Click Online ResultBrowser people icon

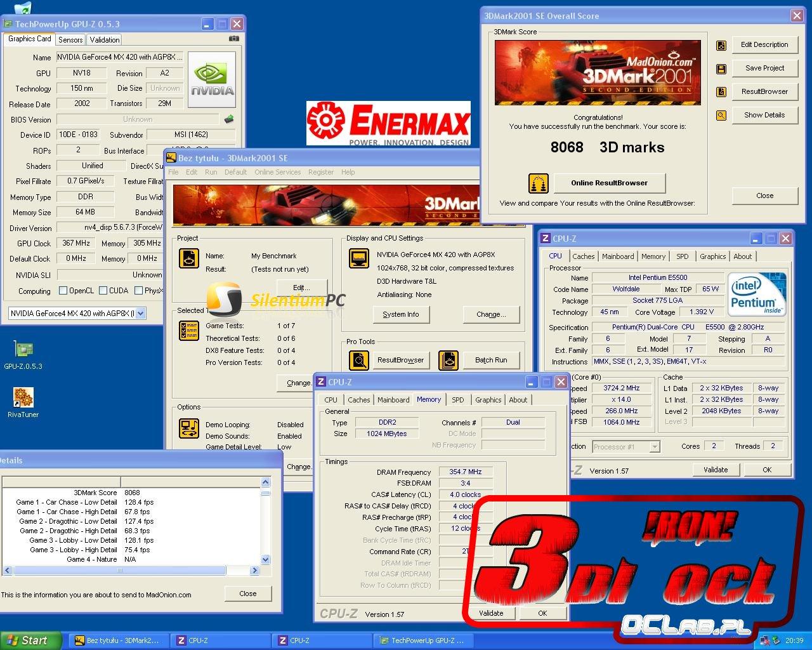pyautogui.click(x=539, y=183)
